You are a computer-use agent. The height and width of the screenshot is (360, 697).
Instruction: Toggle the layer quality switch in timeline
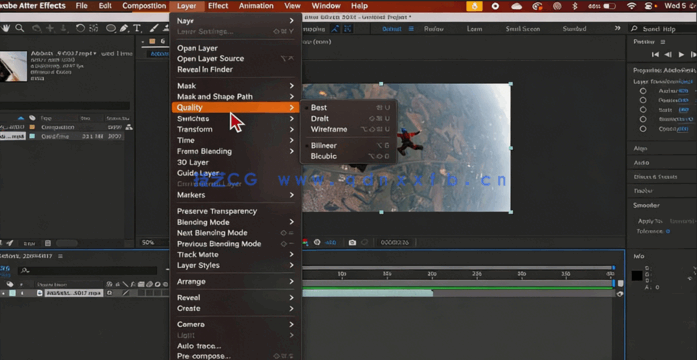[x=126, y=293]
